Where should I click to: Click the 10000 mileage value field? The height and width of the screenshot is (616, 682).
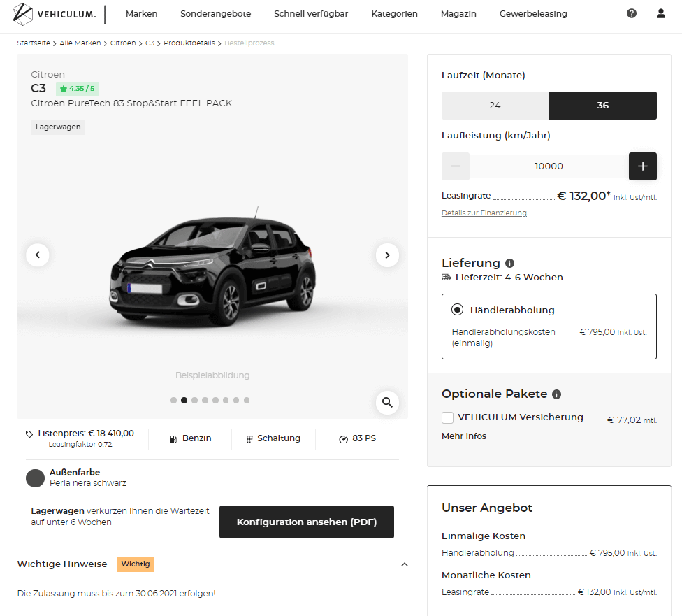pyautogui.click(x=549, y=166)
